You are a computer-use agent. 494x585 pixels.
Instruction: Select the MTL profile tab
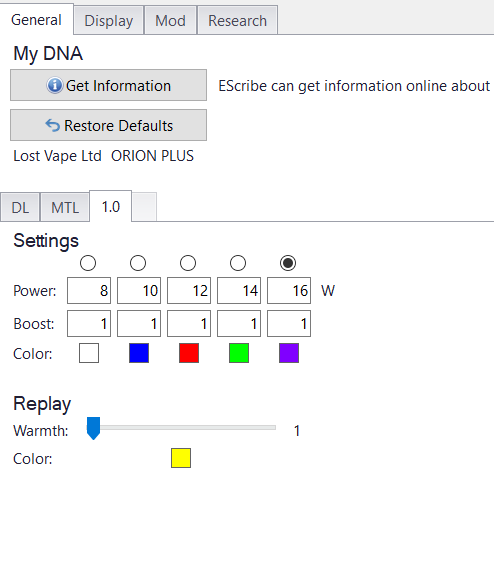point(65,207)
